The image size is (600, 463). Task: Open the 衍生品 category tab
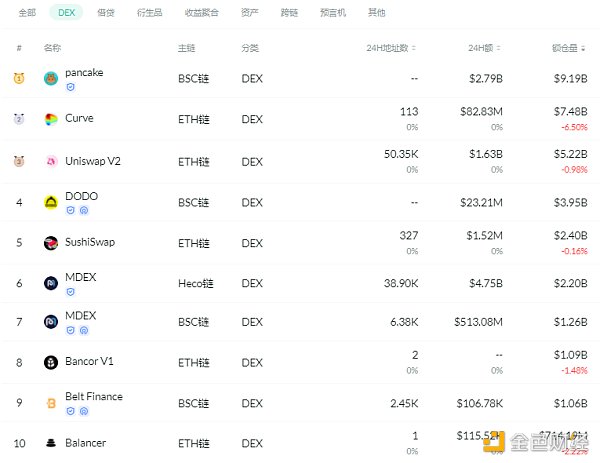(148, 13)
